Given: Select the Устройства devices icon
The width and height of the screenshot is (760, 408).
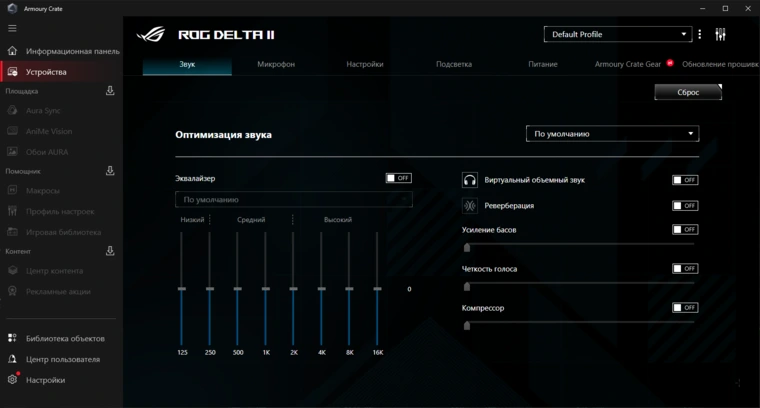Looking at the screenshot, I should [12, 72].
